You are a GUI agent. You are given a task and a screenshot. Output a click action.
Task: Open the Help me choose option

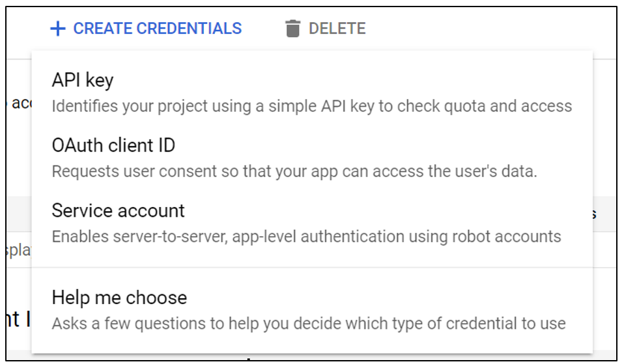coord(119,298)
